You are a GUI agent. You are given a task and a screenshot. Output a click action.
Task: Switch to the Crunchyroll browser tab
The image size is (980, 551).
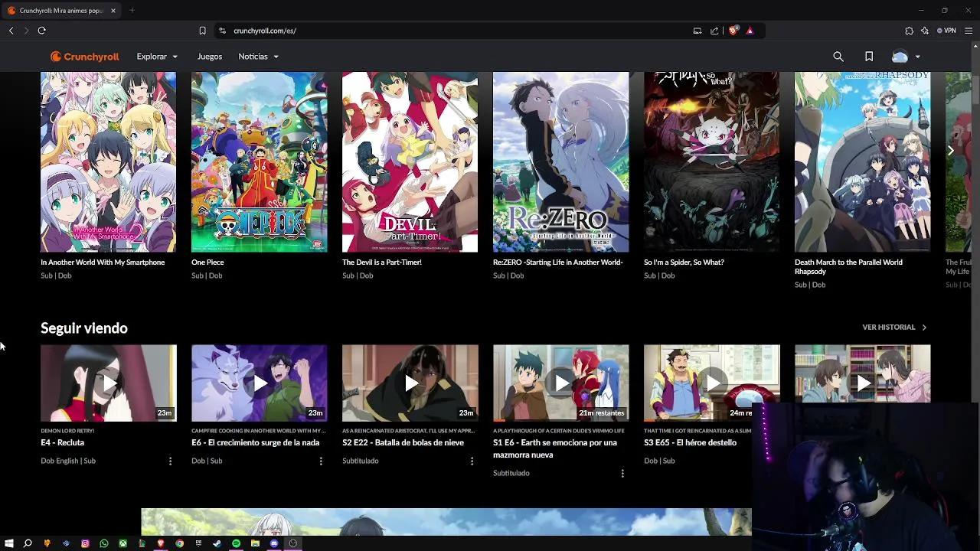[57, 11]
